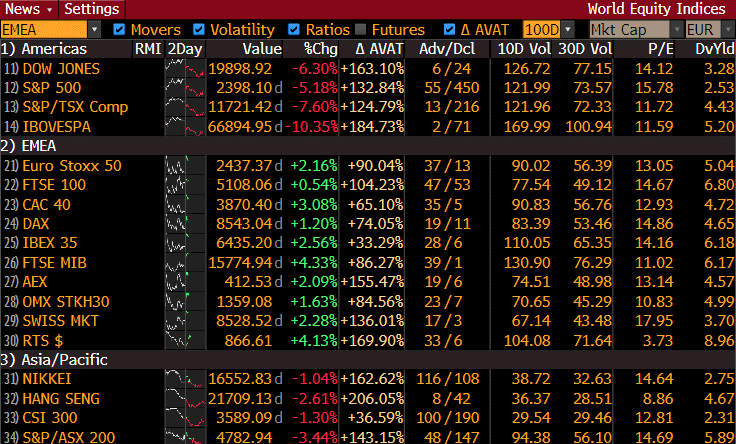Click the World Equity Indices title

click(x=656, y=9)
